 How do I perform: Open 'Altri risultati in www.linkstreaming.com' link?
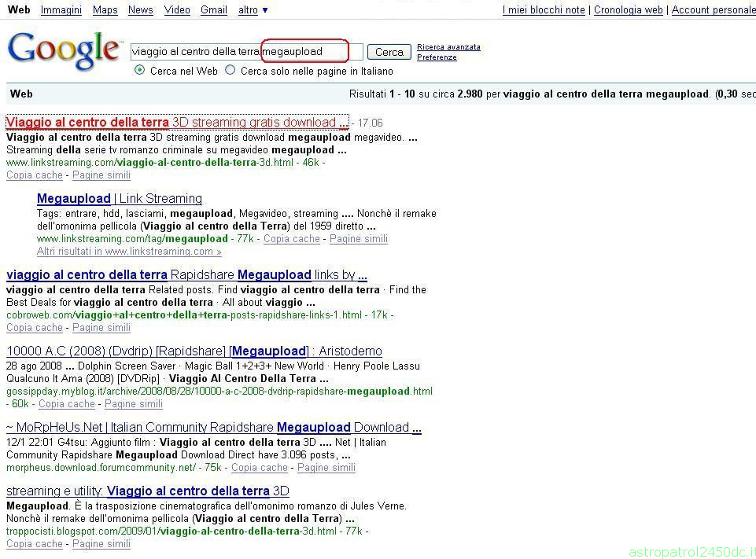click(x=129, y=252)
